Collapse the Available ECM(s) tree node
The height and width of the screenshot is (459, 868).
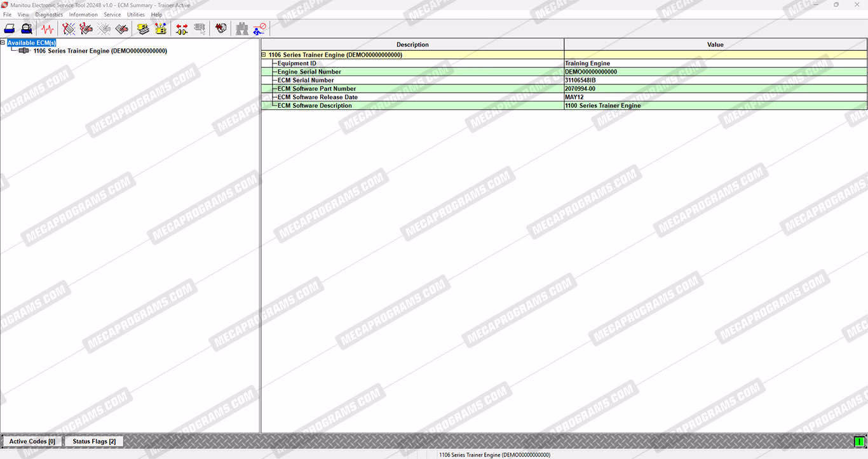click(3, 43)
